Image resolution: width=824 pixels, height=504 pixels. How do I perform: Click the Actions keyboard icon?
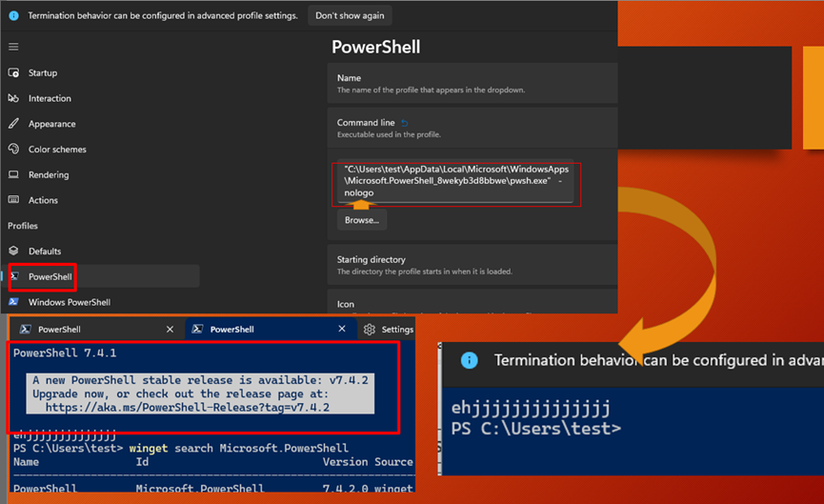click(13, 200)
